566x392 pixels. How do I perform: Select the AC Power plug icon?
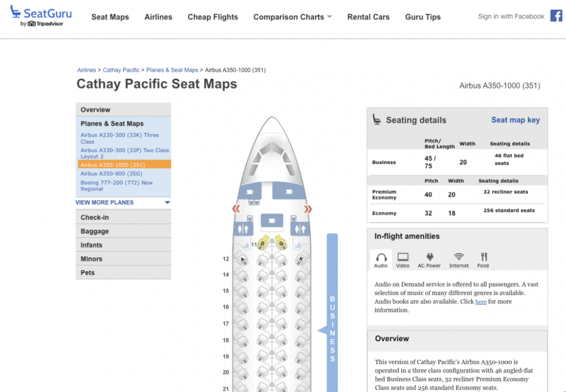coord(429,260)
